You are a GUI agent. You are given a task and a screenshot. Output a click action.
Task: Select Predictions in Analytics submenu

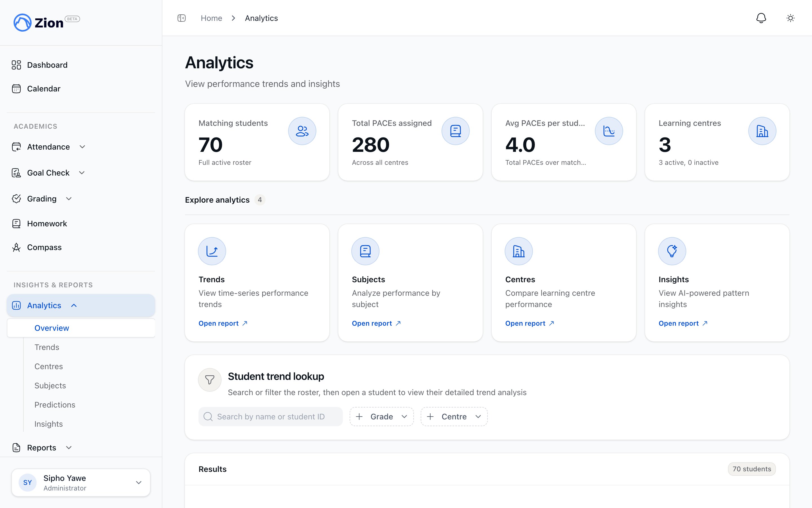[55, 404]
